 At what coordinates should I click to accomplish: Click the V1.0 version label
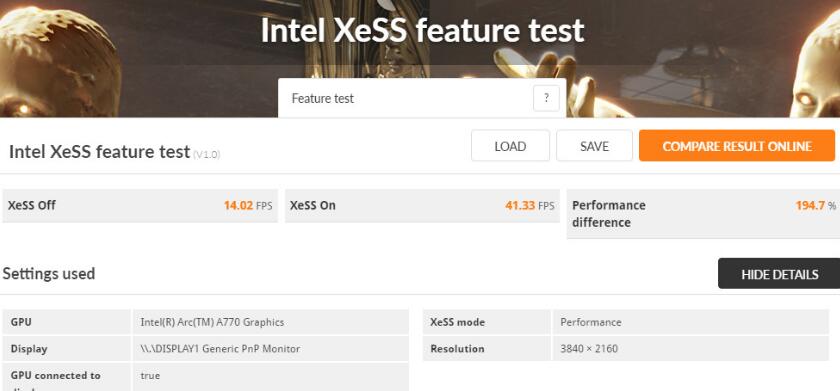[x=207, y=154]
